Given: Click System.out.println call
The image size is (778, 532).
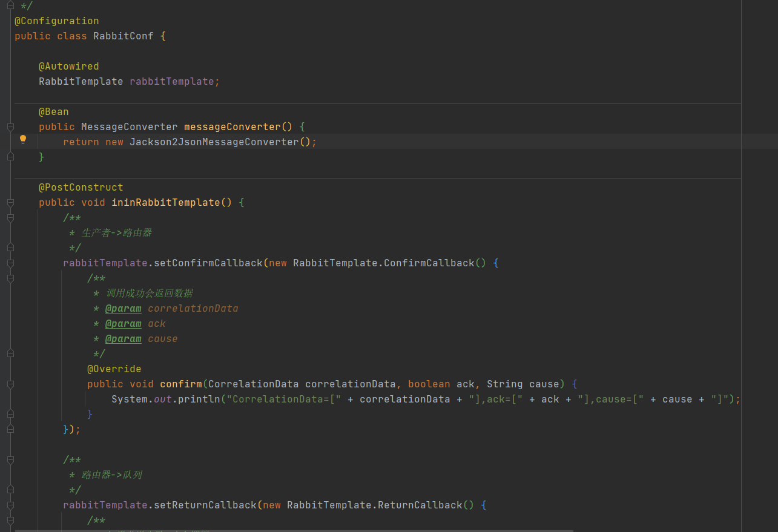Looking at the screenshot, I should pos(166,399).
